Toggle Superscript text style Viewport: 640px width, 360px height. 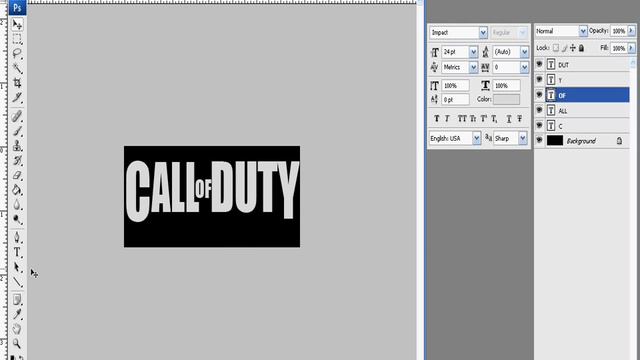click(483, 119)
